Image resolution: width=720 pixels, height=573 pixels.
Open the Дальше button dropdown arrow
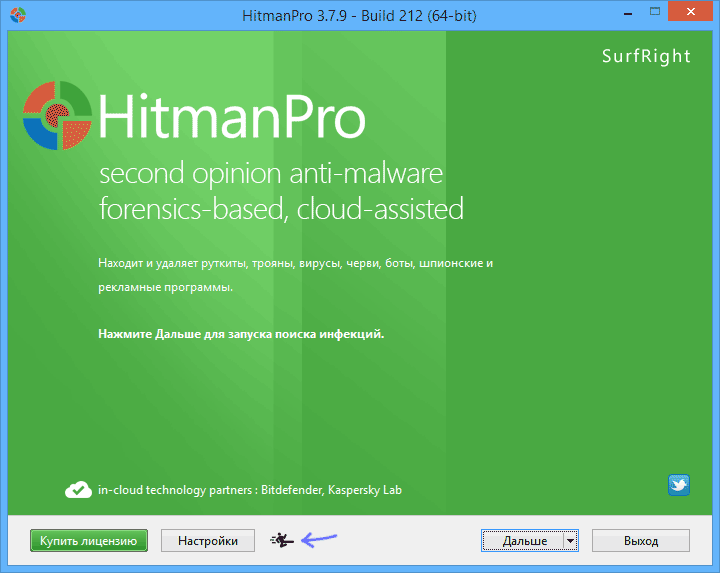pyautogui.click(x=570, y=540)
